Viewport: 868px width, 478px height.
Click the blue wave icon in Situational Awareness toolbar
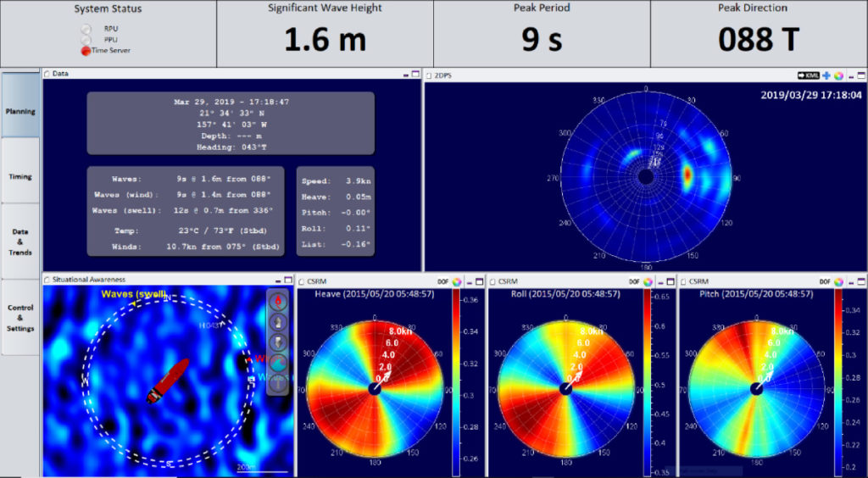pos(279,362)
